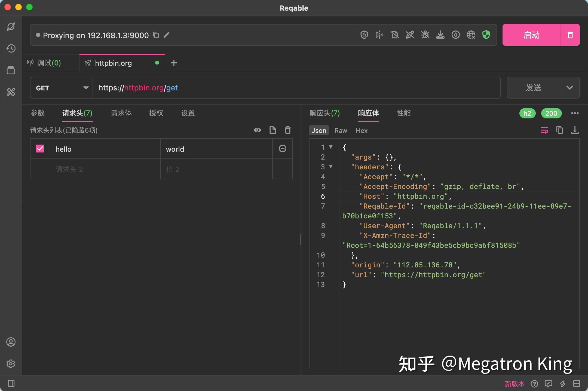Click the bug debug toolbar icon
Viewport: 588px width, 391px height.
tap(425, 35)
